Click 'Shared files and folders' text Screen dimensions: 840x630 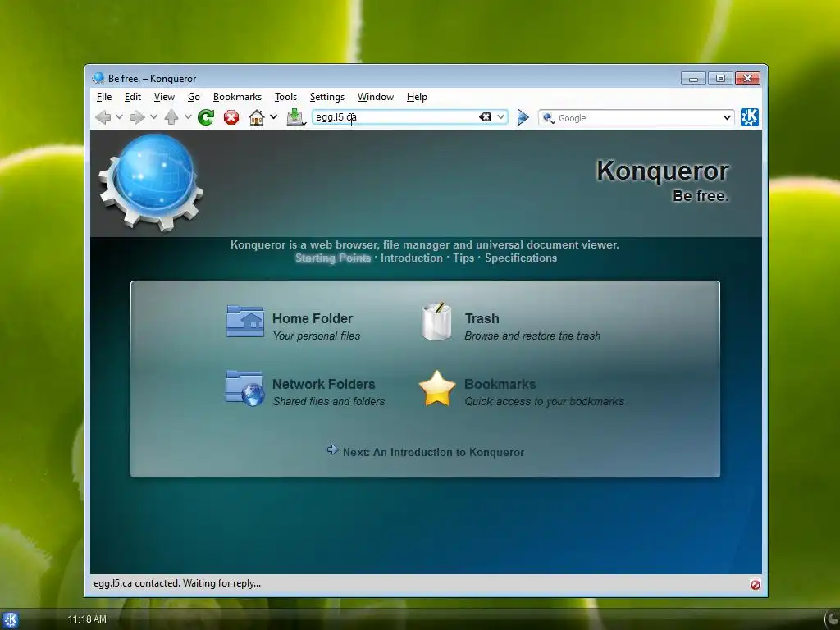tap(329, 401)
